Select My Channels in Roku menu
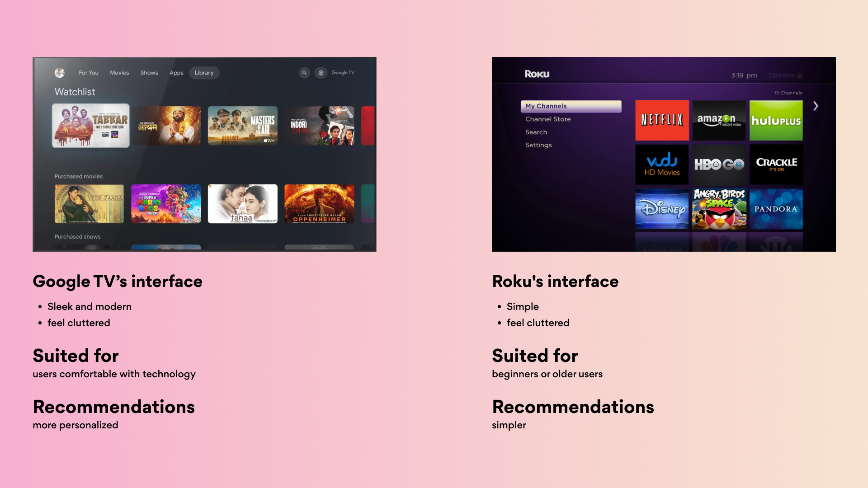Viewport: 868px width, 488px height. pyautogui.click(x=571, y=106)
